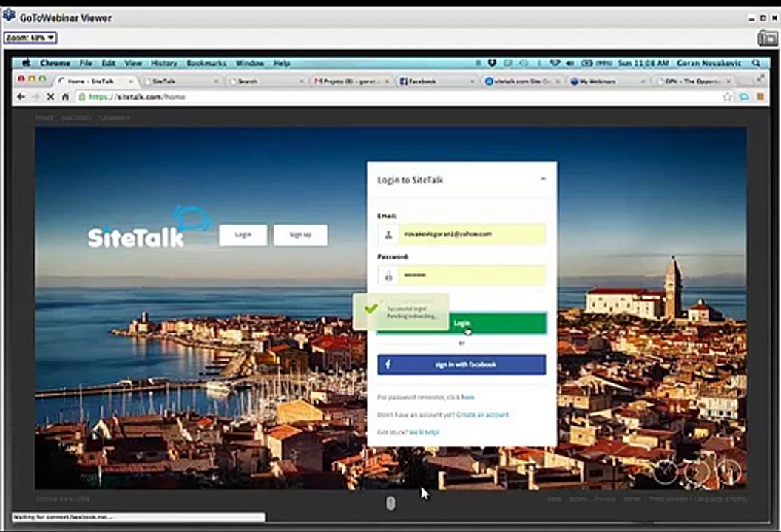Close the Home - SiteTalk tab
Image resolution: width=781 pixels, height=532 pixels.
tap(131, 81)
